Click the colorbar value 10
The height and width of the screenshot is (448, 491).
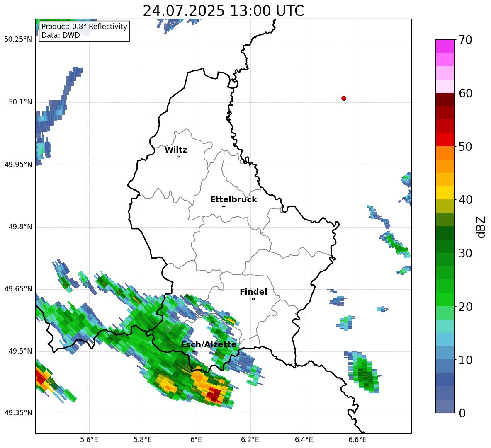click(x=465, y=360)
